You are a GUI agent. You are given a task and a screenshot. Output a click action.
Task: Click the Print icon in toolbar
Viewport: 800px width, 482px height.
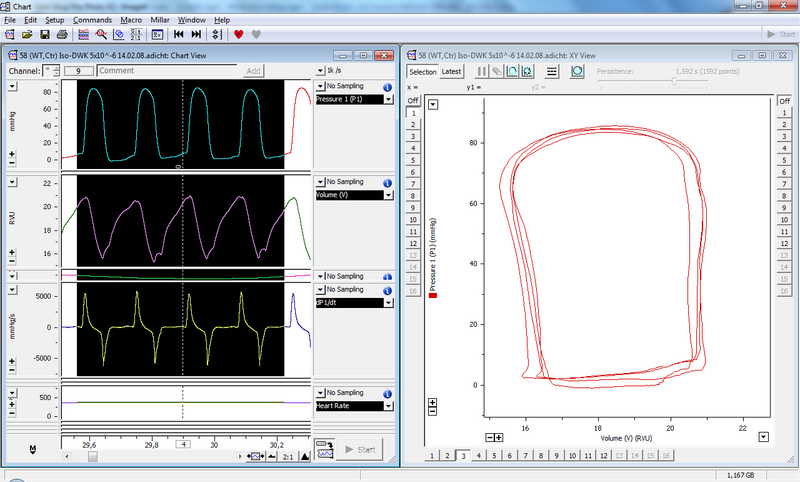[x=59, y=34]
